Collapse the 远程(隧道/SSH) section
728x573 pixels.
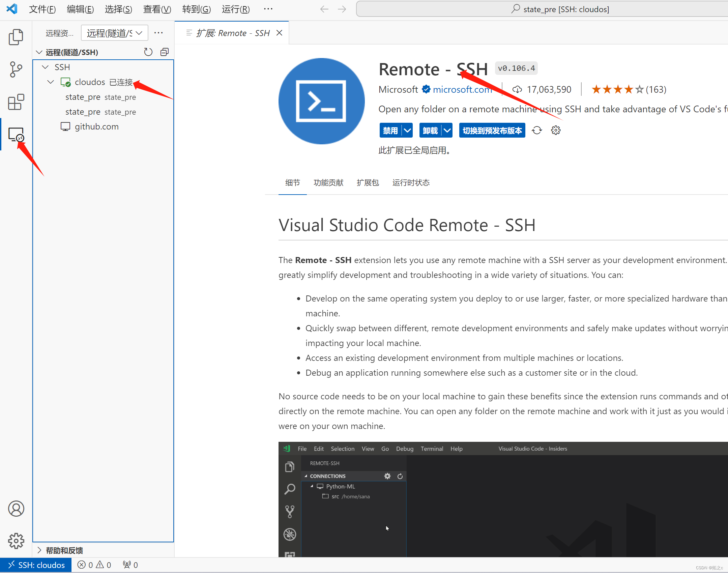point(39,52)
